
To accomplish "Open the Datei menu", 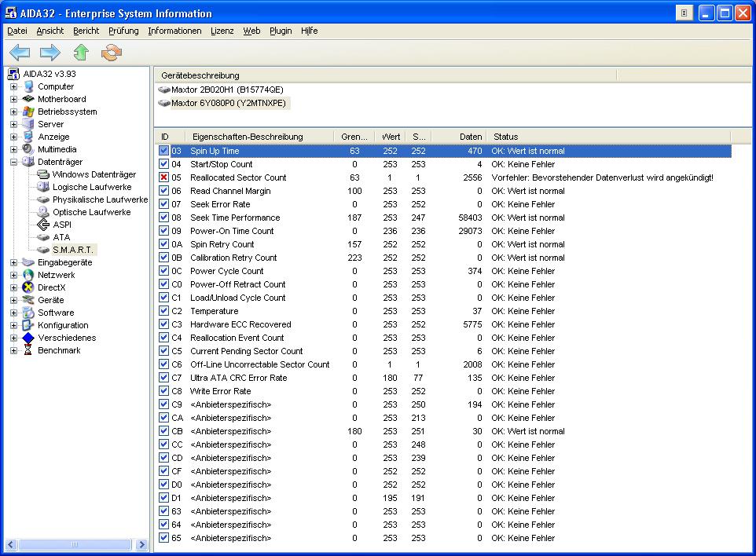I will (17, 31).
